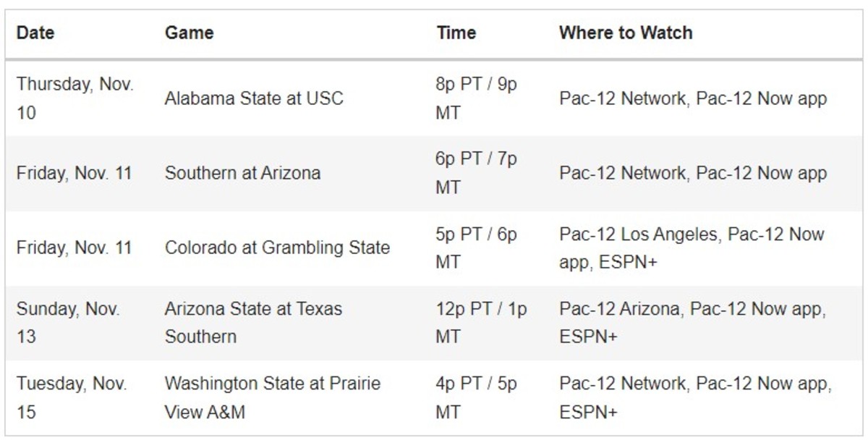Screen dimensions: 868x443
Task: Click Pac-12 Arizona watch info
Action: (692, 322)
